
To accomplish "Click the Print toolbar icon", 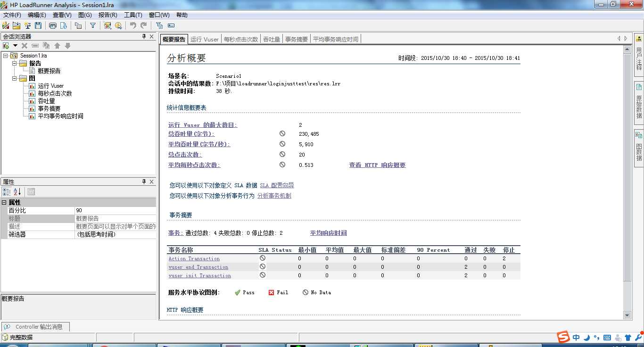I will 53,25.
